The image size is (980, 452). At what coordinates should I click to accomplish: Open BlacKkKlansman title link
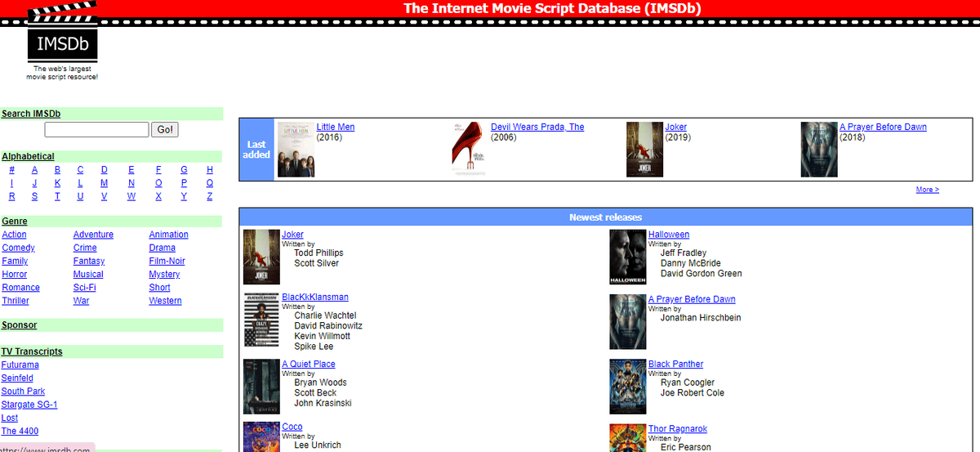(x=315, y=297)
